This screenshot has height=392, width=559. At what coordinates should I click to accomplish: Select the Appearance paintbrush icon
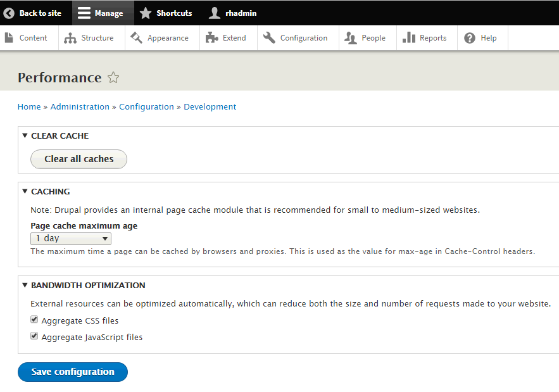pos(135,37)
